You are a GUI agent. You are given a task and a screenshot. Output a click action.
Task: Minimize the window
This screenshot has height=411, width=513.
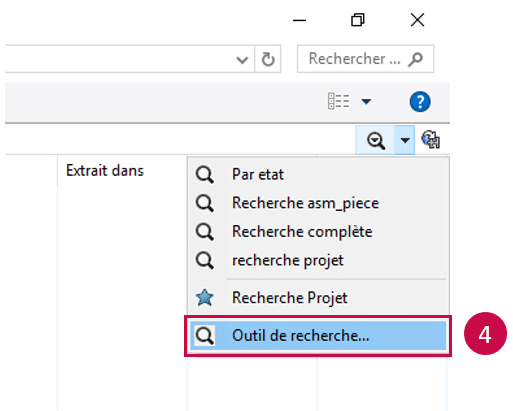[299, 20]
